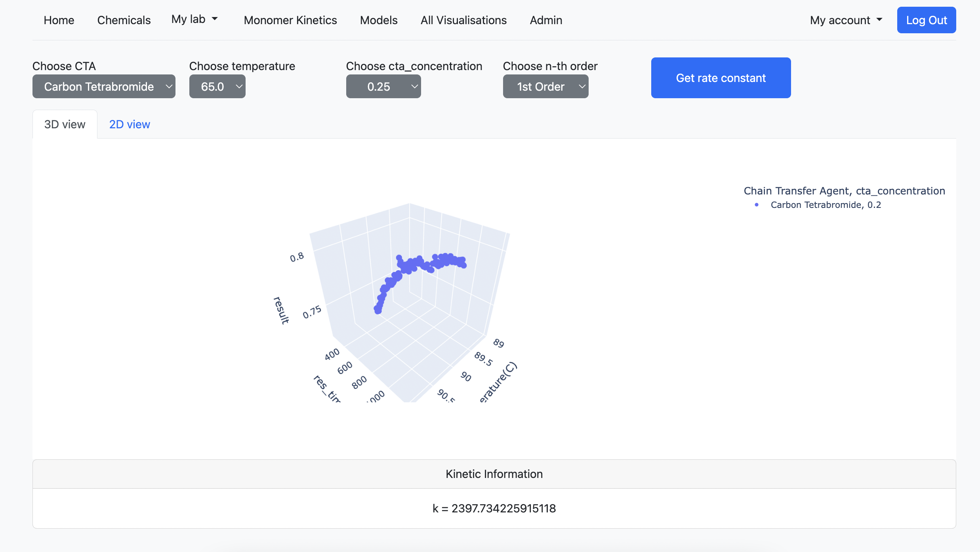Go to the Chemicals page
980x552 pixels.
pos(124,20)
